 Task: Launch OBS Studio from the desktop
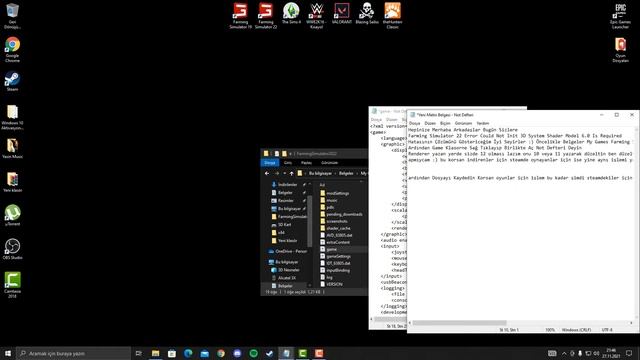(x=12, y=249)
